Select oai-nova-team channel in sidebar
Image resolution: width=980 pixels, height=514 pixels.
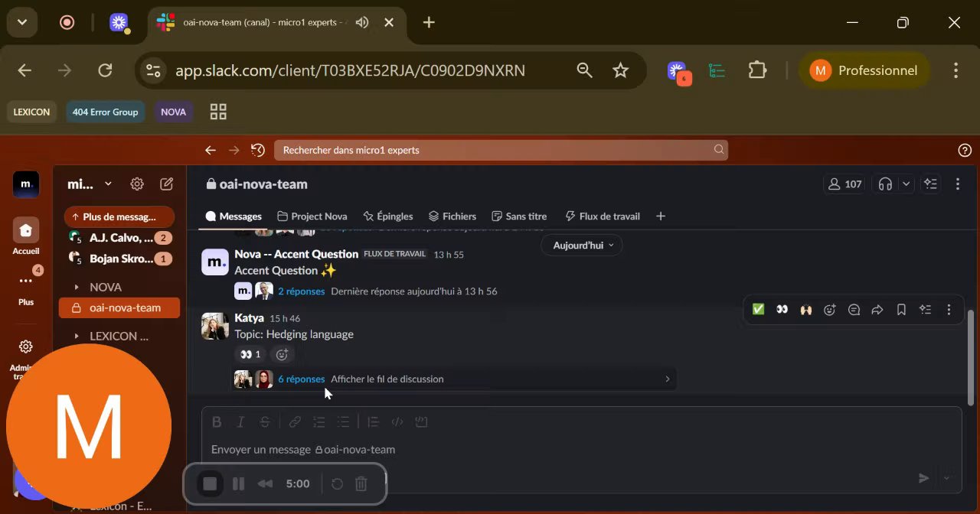[x=119, y=307]
